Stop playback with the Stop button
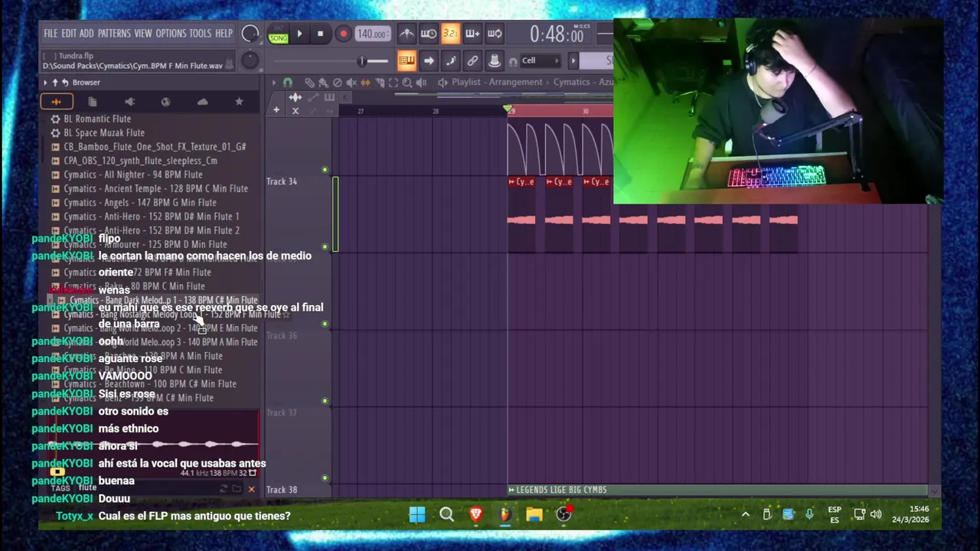This screenshot has width=980, height=551. pyautogui.click(x=320, y=34)
